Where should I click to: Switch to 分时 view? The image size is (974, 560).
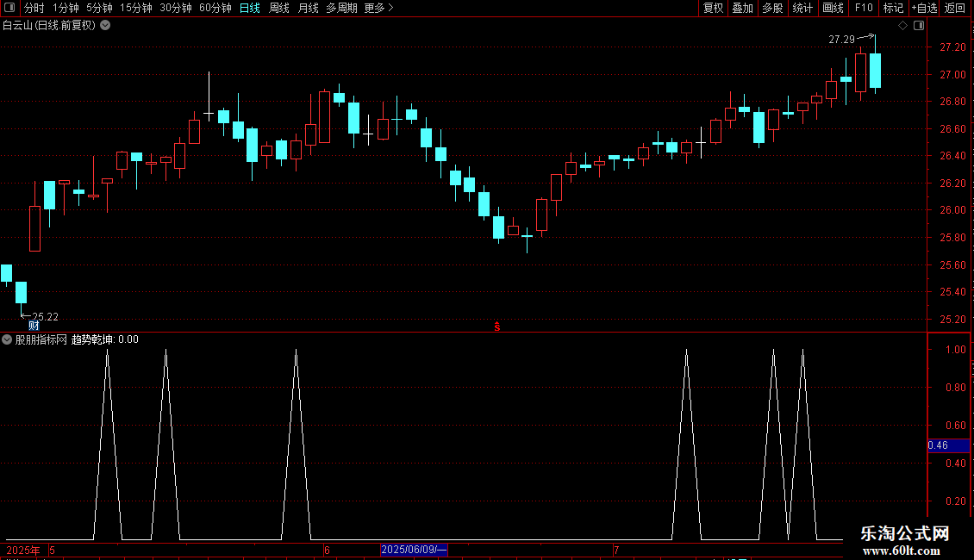34,8
